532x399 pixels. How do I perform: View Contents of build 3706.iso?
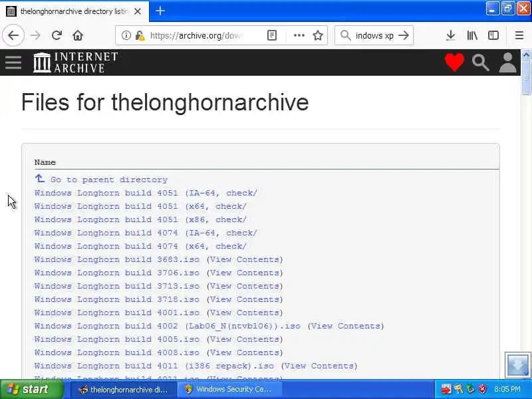(245, 273)
